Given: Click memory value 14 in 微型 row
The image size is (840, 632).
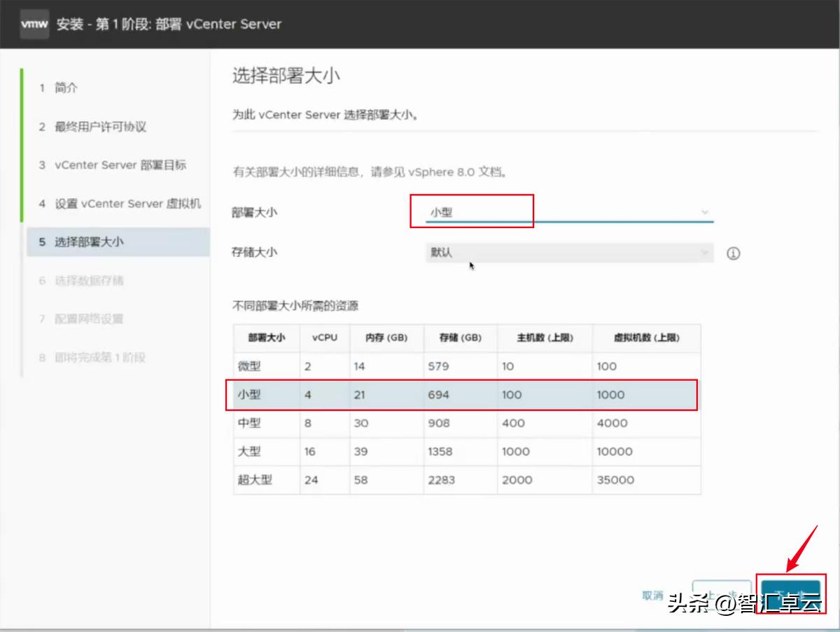Looking at the screenshot, I should [360, 366].
